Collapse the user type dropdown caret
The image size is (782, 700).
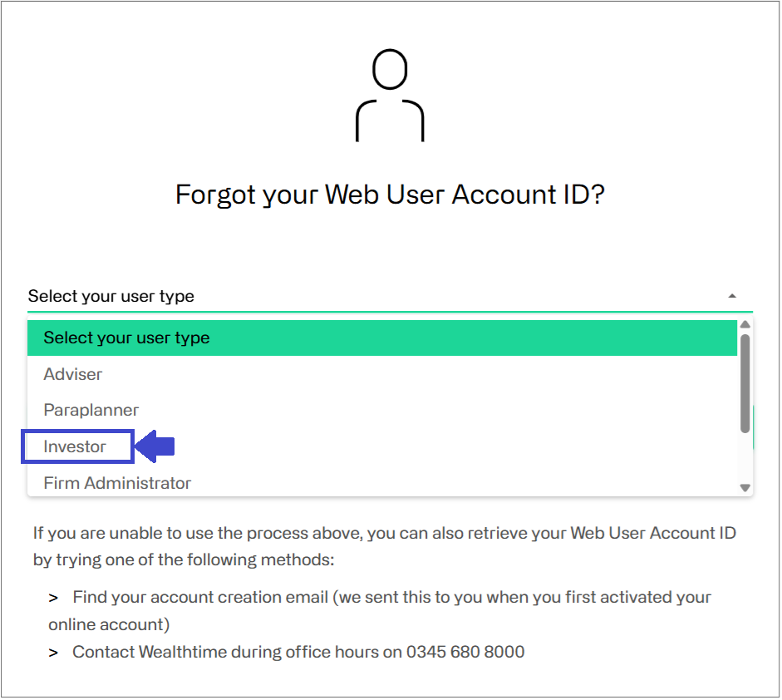click(x=731, y=296)
